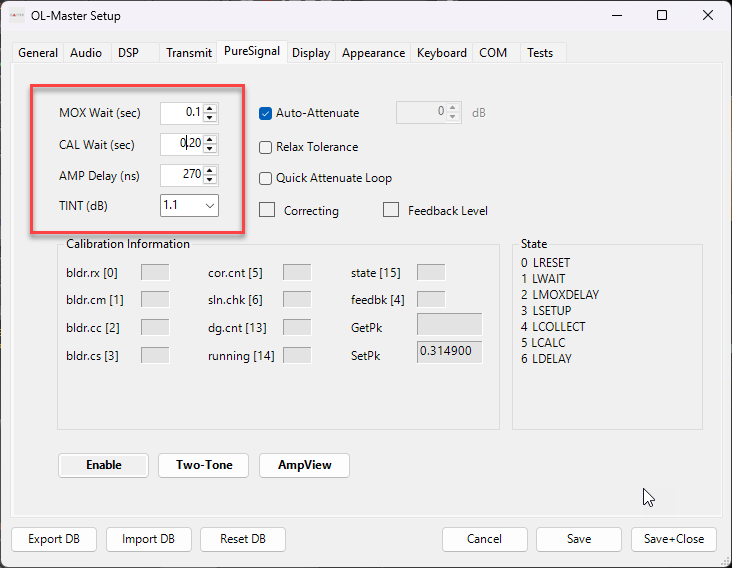Click the SetPk value field 0.314900
Screen dimensions: 732x568
tap(450, 352)
